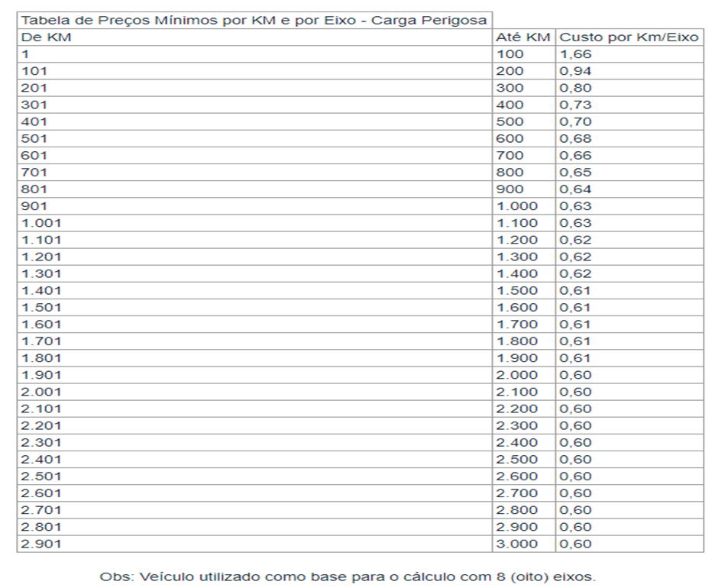Select the cost '0,61' in the 1.401 row
Screen dimensions: 728x588
point(629,290)
